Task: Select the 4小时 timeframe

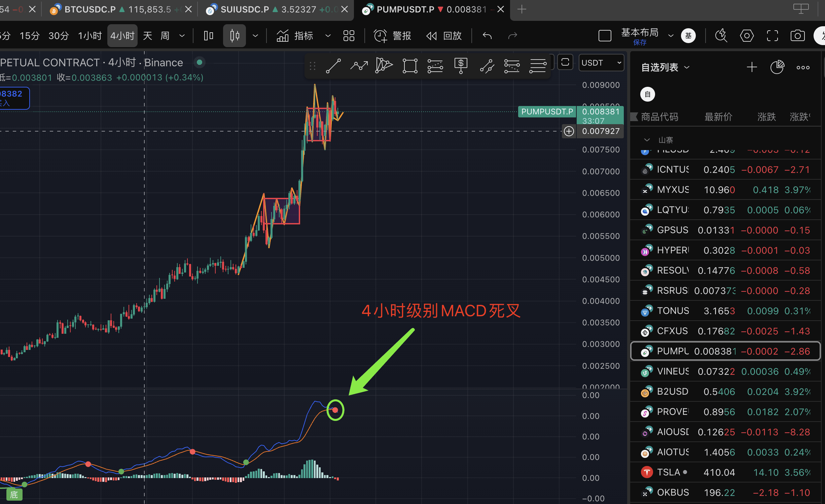Action: (122, 36)
